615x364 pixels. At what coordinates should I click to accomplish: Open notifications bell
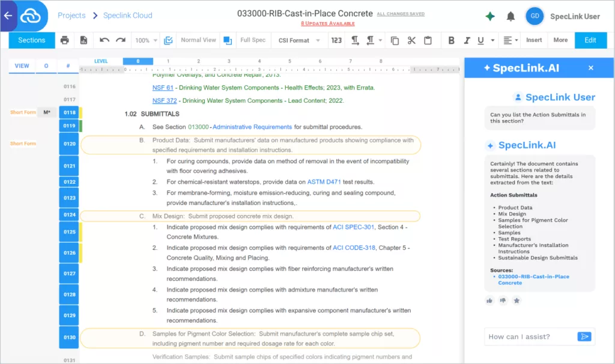click(x=510, y=16)
